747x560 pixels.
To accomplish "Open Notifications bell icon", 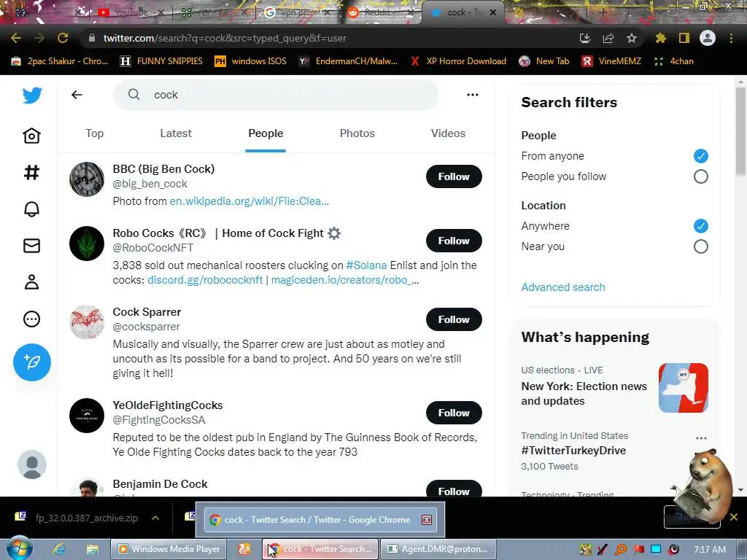I will pyautogui.click(x=32, y=209).
